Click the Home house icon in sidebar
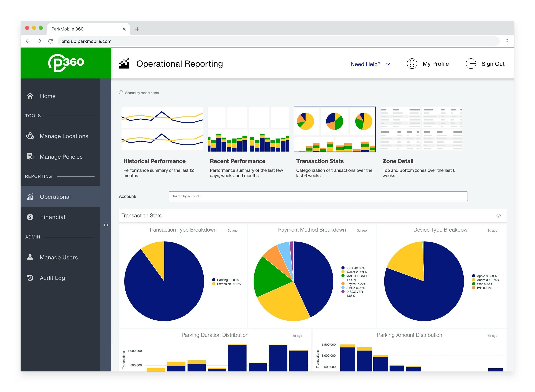This screenshot has height=392, width=535. pyautogui.click(x=30, y=96)
